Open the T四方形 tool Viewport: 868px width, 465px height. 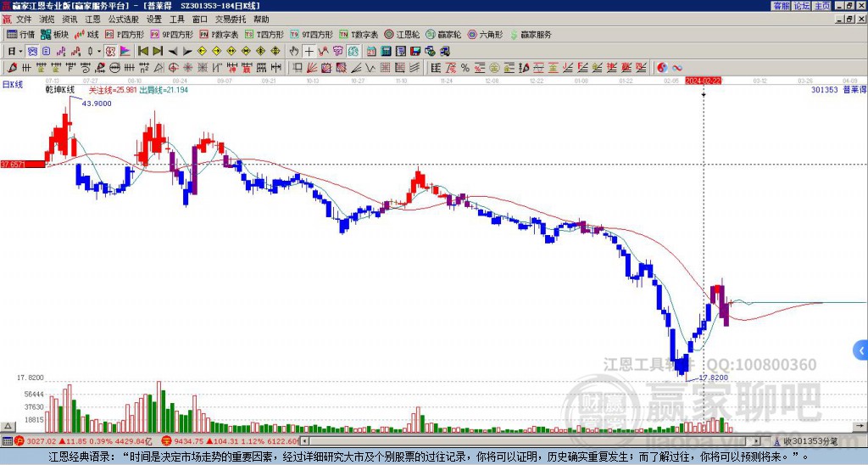[x=264, y=34]
